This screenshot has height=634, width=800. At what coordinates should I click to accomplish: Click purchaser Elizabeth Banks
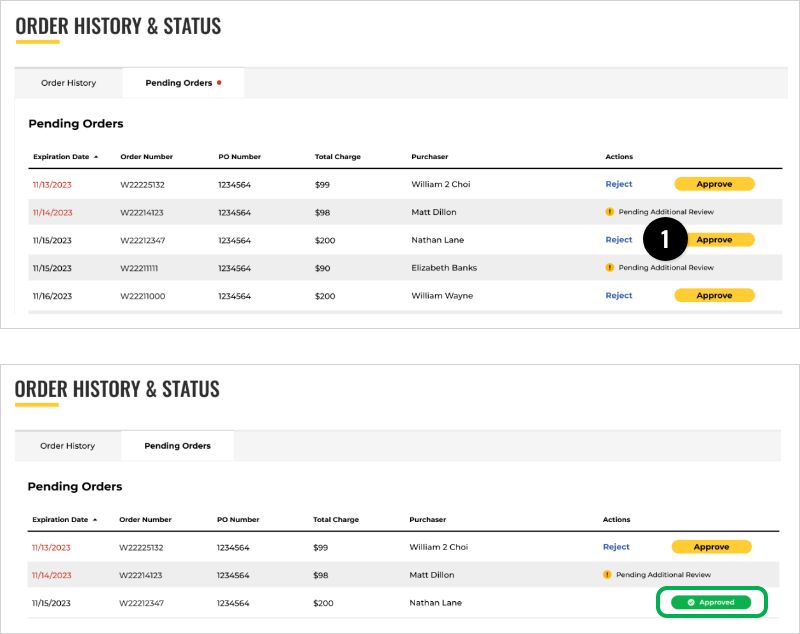[x=444, y=268]
